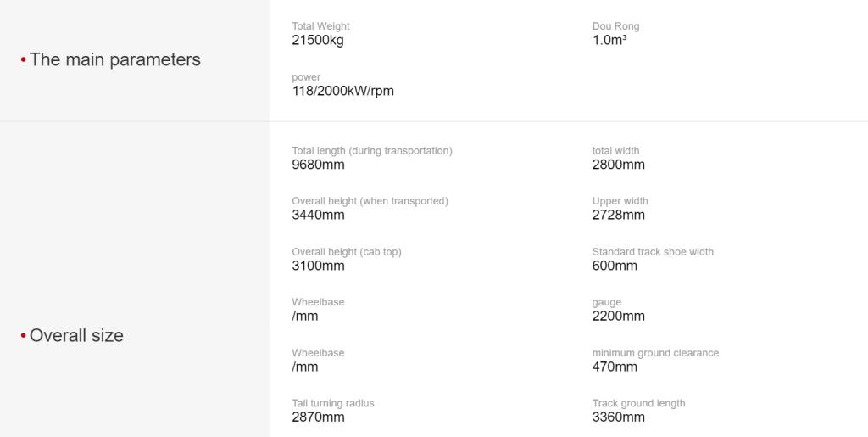This screenshot has width=868, height=437.
Task: Click the Tail turning radius value 2870mm
Action: pos(319,417)
